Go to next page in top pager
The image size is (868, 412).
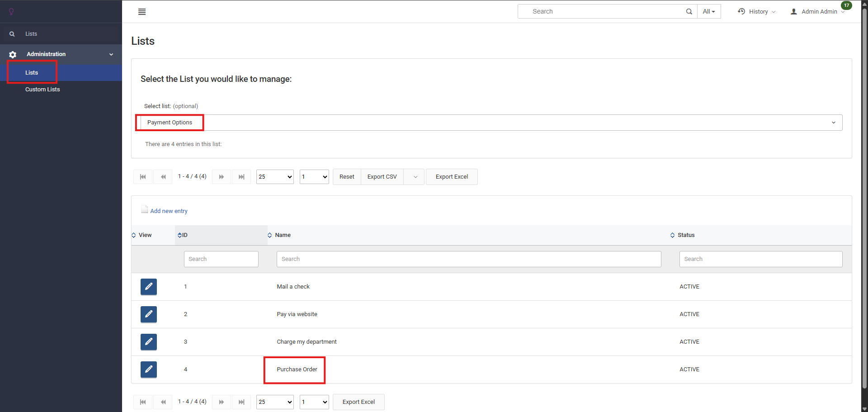click(222, 177)
